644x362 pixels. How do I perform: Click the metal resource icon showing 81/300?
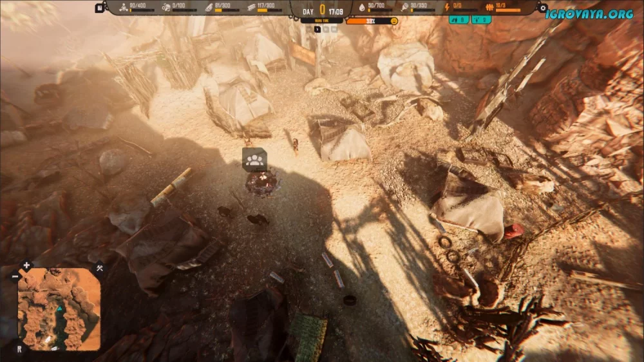tap(209, 7)
